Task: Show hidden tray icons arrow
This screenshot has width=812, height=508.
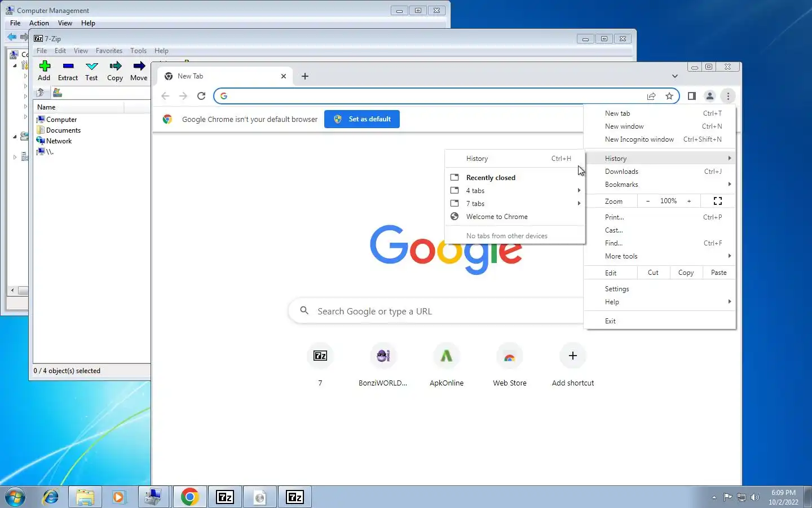Action: pos(714,497)
